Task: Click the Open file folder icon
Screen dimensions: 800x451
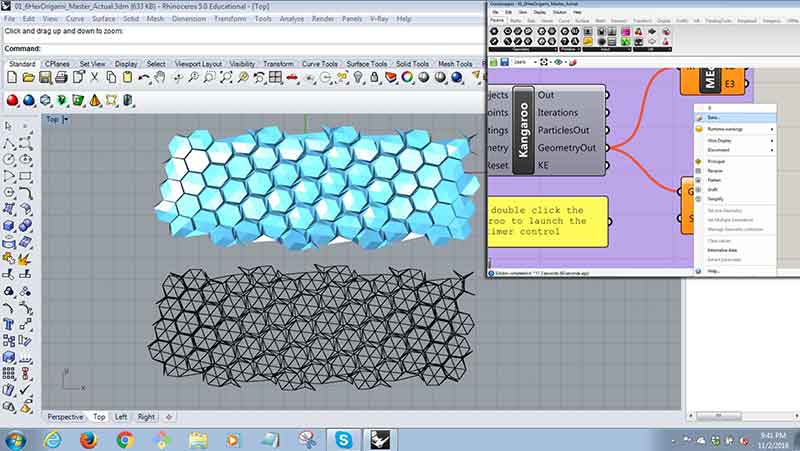Action: tap(29, 78)
